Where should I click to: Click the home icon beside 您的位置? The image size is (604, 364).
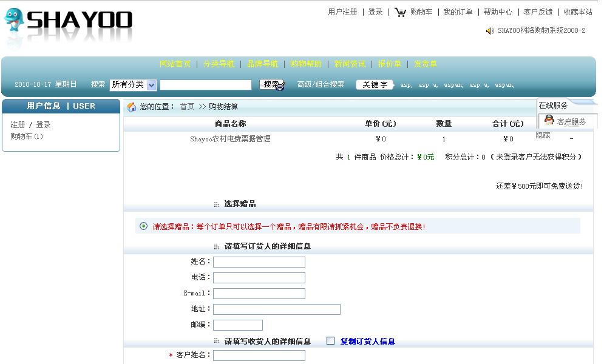[x=132, y=107]
